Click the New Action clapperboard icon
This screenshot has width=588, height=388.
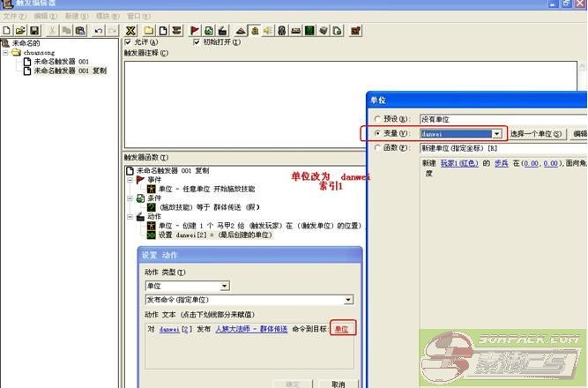coord(221,31)
